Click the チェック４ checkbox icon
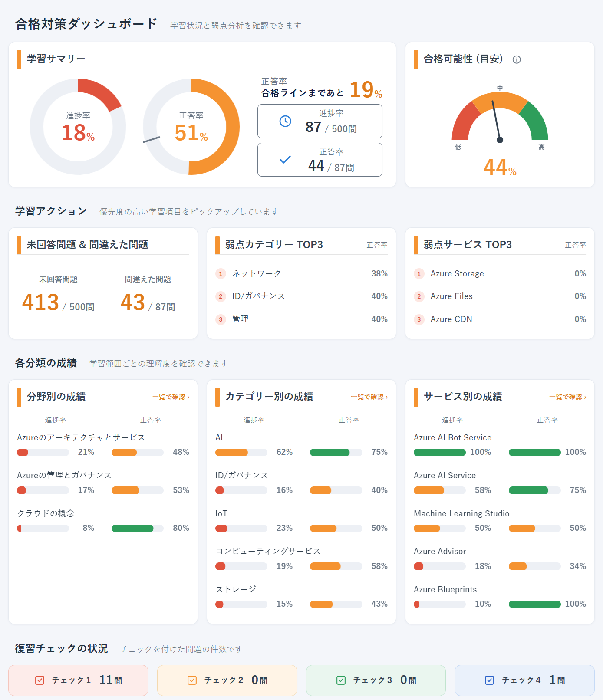Image resolution: width=603 pixels, height=700 pixels. 489,680
